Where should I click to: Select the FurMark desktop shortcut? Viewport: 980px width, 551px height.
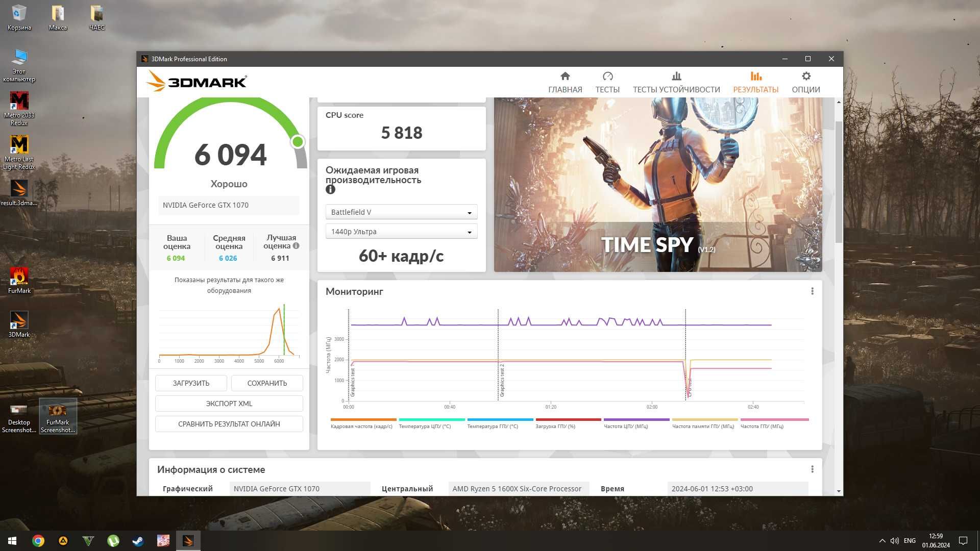(x=19, y=281)
